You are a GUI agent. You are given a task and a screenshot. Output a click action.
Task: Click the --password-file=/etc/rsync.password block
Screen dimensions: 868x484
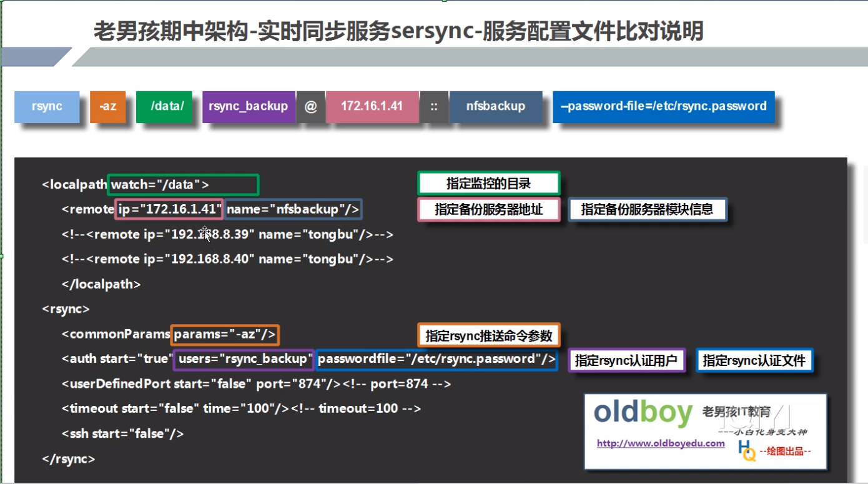(663, 106)
